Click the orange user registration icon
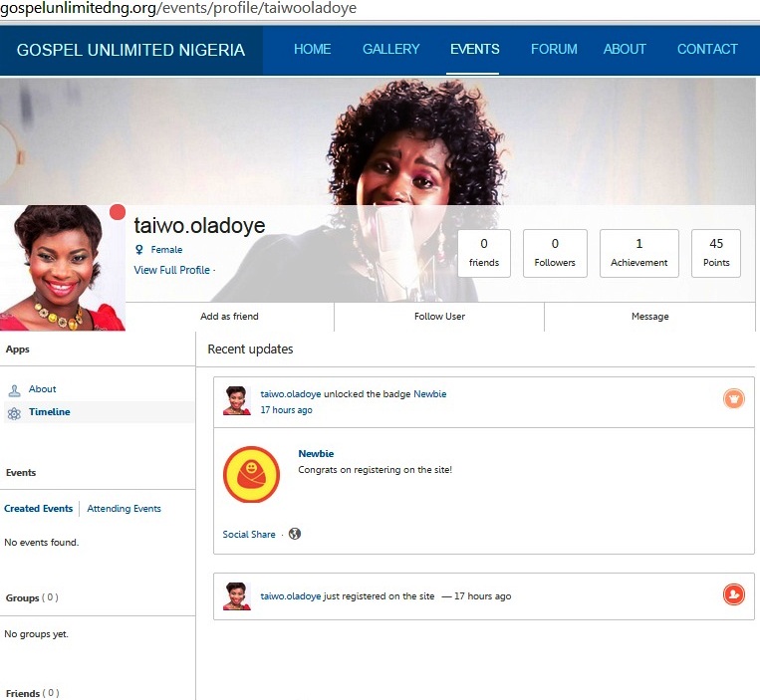 (733, 594)
